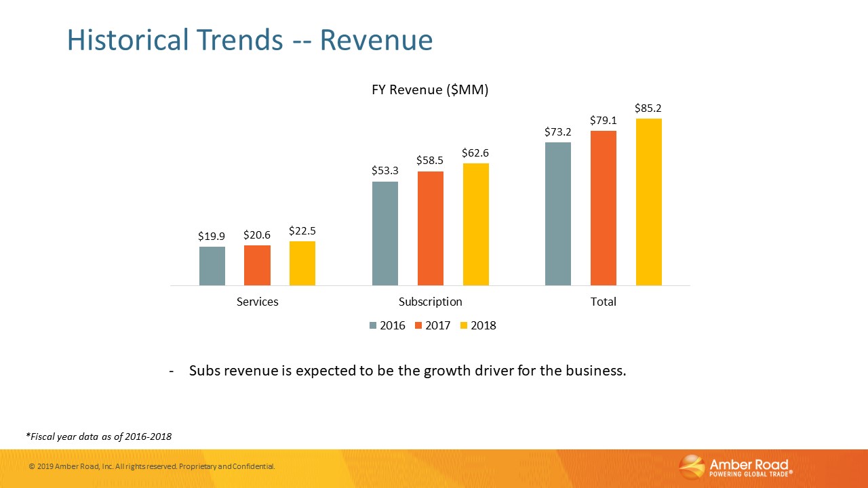This screenshot has height=488, width=868.
Task: Click the 2018 Subscription bar
Action: 476,224
